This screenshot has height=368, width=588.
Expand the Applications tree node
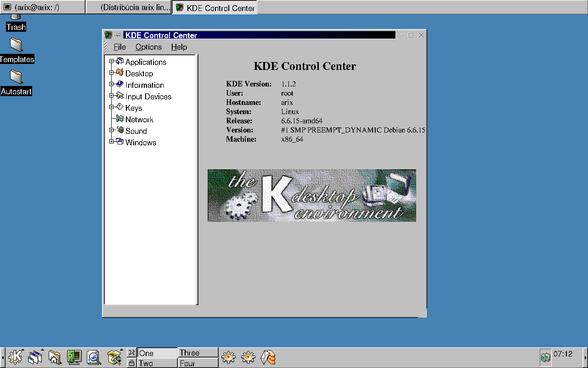111,61
